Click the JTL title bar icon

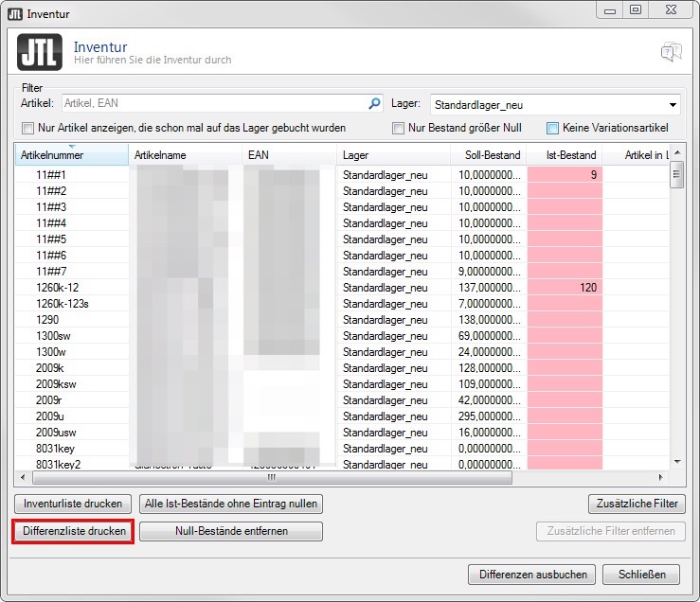tap(15, 14)
